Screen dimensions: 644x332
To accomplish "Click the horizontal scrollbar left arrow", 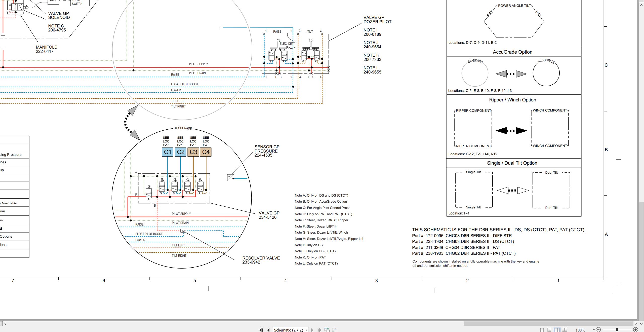I will tap(5, 324).
